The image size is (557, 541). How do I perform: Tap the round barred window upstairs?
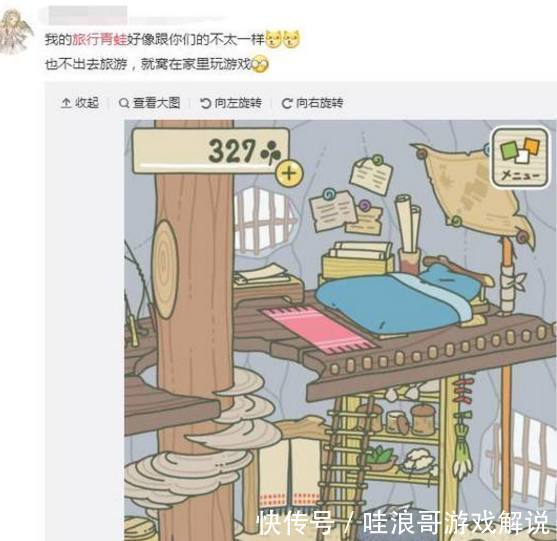[x=265, y=220]
